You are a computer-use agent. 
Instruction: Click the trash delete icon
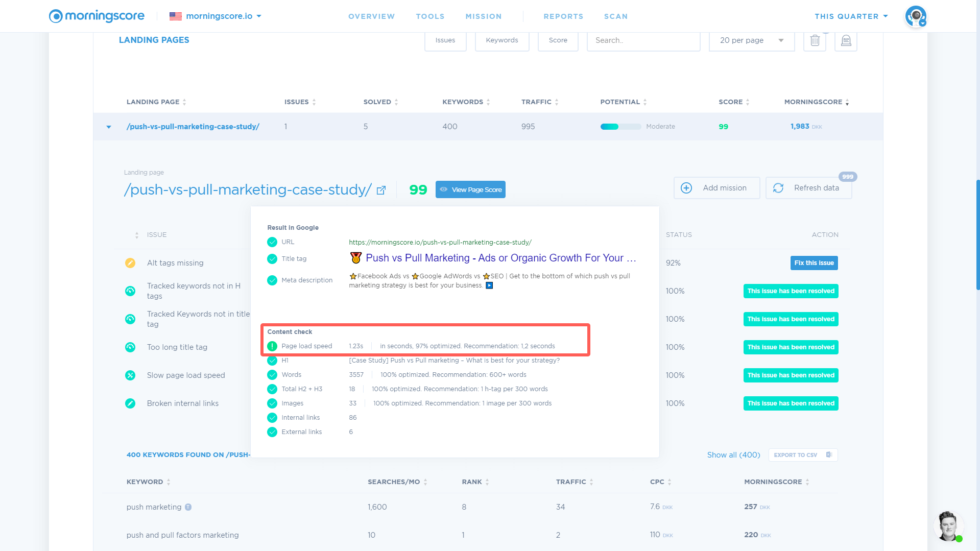(815, 40)
